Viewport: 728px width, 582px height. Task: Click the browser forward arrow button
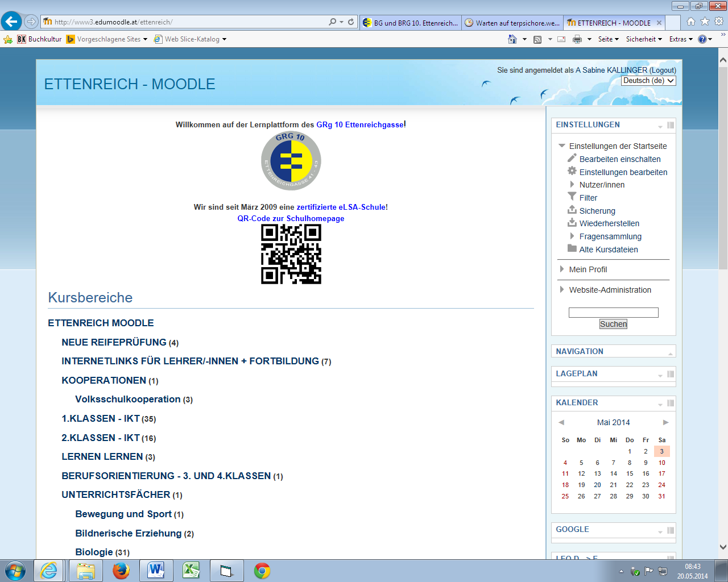31,22
